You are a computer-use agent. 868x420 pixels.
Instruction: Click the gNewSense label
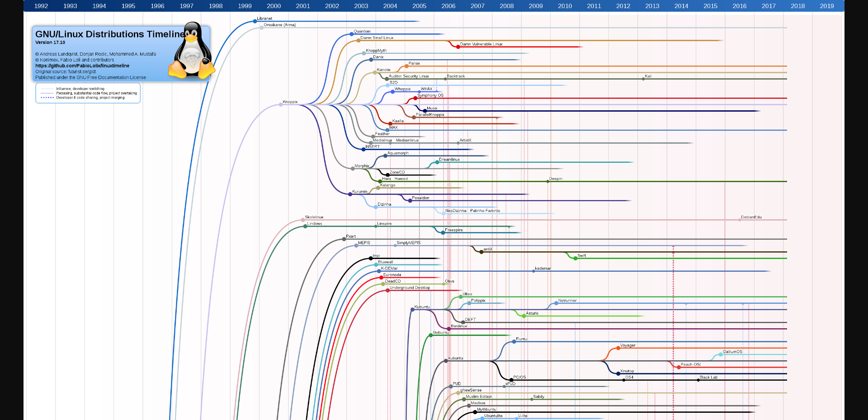[471, 390]
